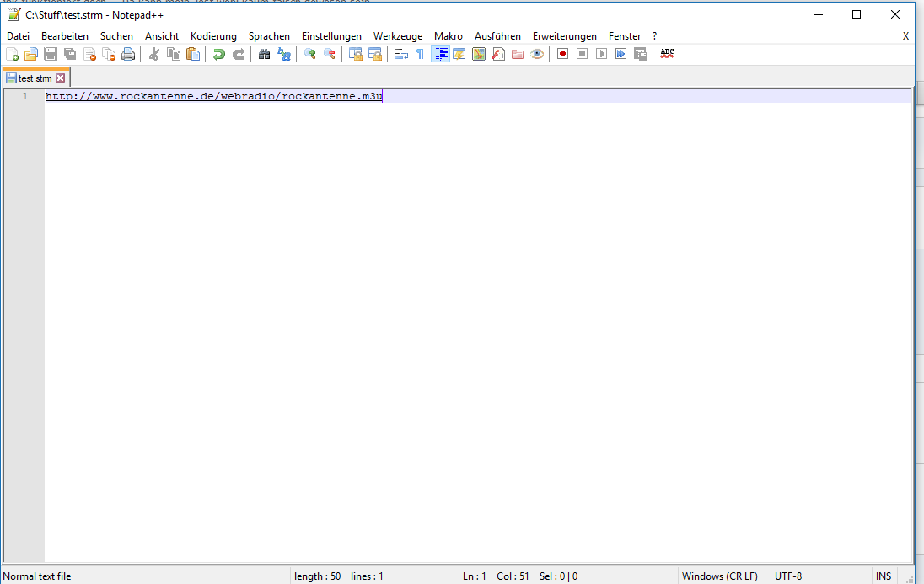Open the Sprachen menu
The image size is (924, 584).
click(x=269, y=36)
